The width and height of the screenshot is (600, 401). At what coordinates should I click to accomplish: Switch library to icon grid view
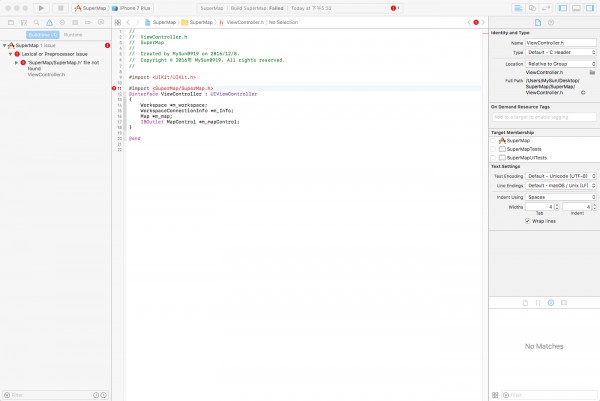coord(495,395)
